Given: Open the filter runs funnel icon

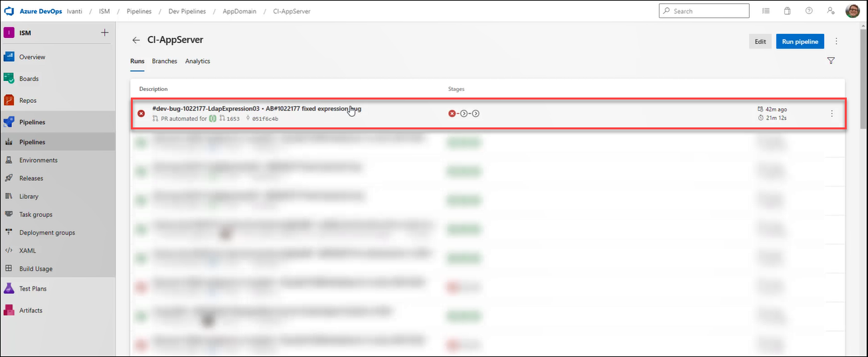Looking at the screenshot, I should pyautogui.click(x=831, y=61).
